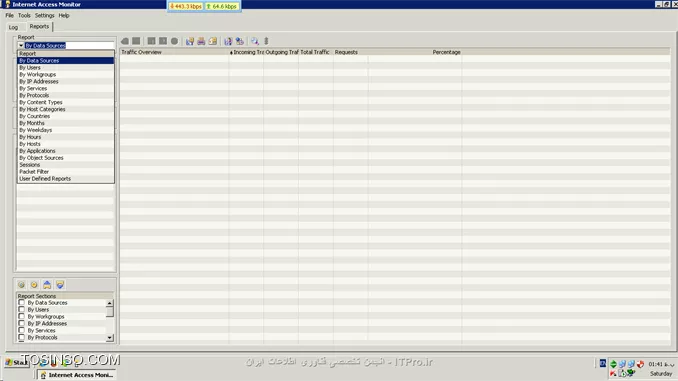This screenshot has height=381, width=678.
Task: Collapse the Report combo box arrow
Action: [x=21, y=45]
